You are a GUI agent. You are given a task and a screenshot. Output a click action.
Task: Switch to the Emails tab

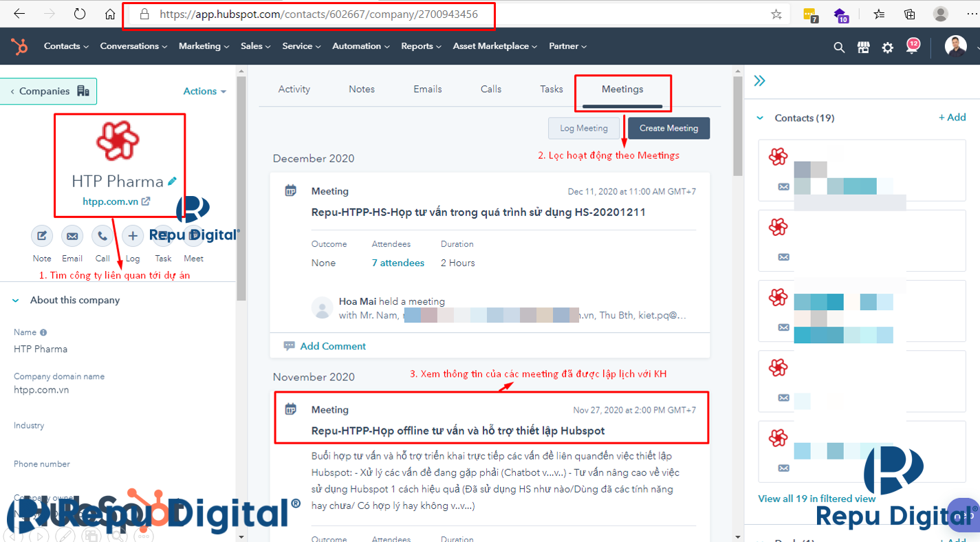(x=428, y=89)
